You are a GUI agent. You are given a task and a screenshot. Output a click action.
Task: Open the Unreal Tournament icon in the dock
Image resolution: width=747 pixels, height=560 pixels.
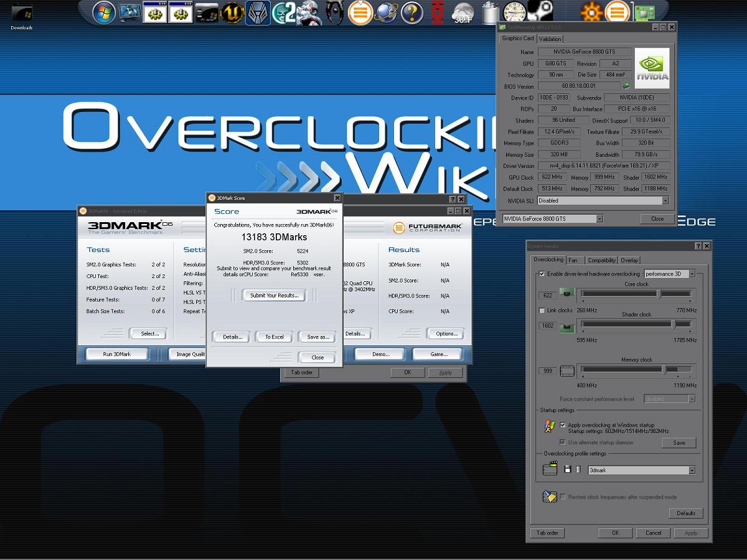coord(232,12)
